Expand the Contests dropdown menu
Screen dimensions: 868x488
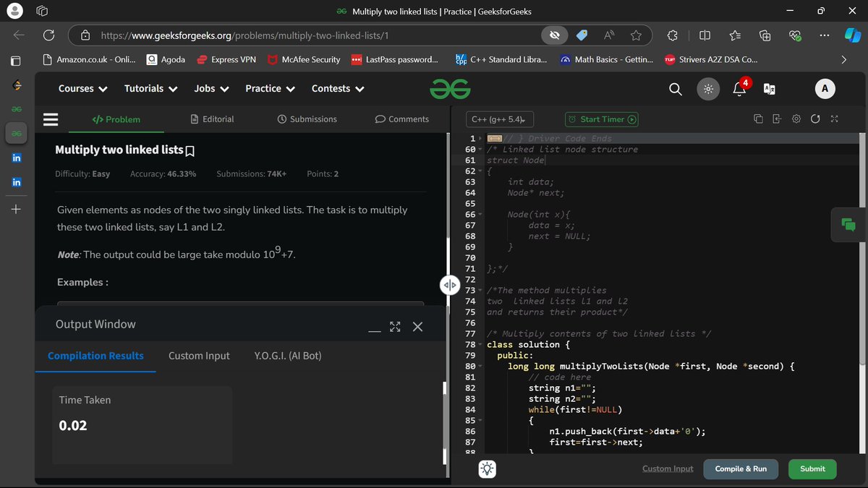[x=338, y=88]
